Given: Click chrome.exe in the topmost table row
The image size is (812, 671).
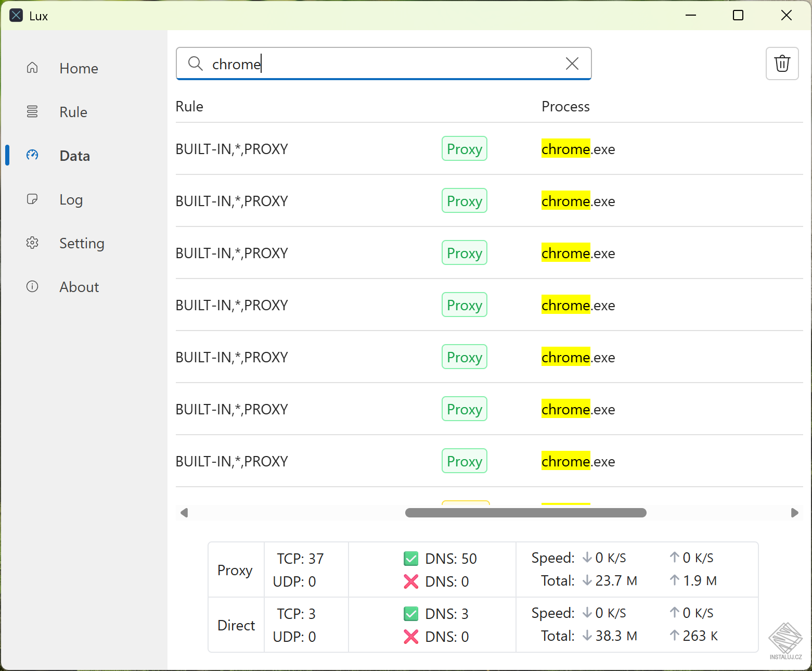Looking at the screenshot, I should click(x=578, y=149).
